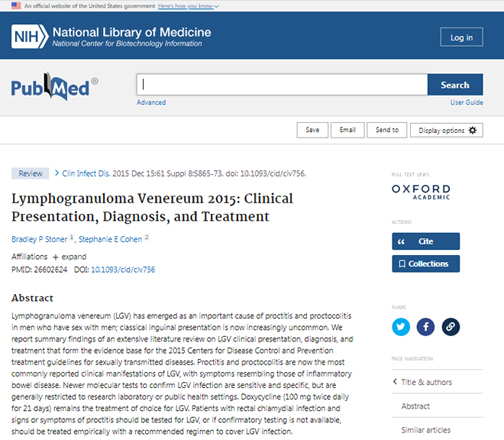Share the article on Facebook
Image resolution: width=504 pixels, height=440 pixels.
426,327
